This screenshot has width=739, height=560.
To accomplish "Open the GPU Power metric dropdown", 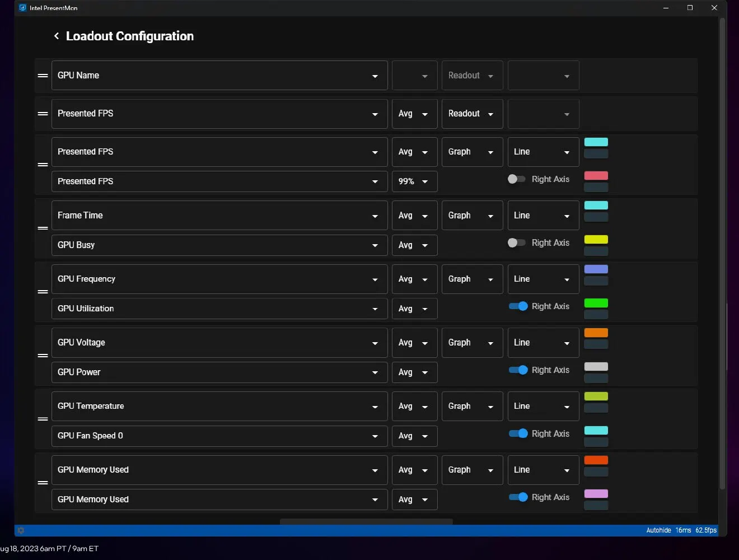I will (219, 372).
